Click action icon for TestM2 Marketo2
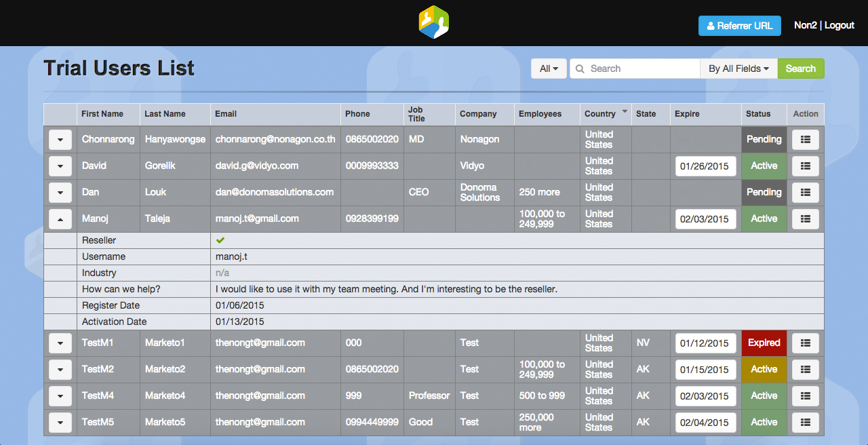 coord(805,370)
